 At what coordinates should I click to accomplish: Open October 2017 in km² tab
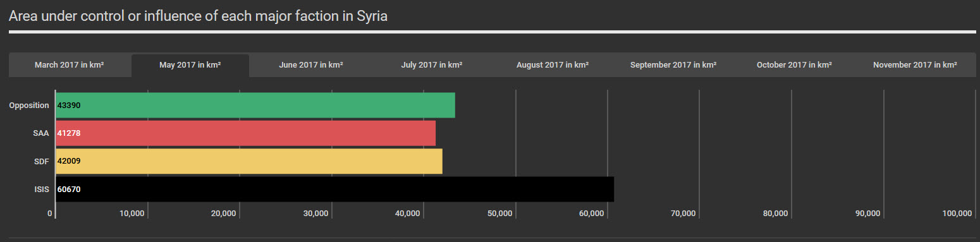tap(794, 65)
